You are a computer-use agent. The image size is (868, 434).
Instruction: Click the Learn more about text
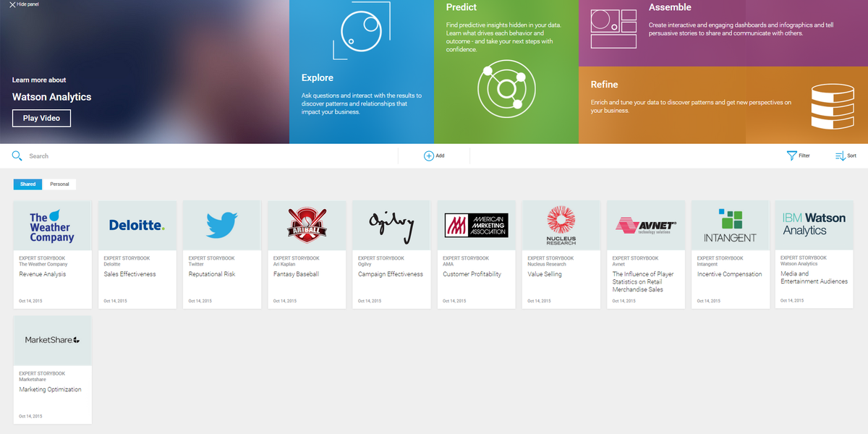click(x=39, y=80)
